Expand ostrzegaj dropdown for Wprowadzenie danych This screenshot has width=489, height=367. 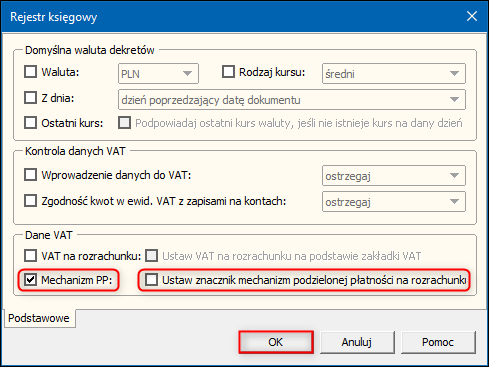394,175
